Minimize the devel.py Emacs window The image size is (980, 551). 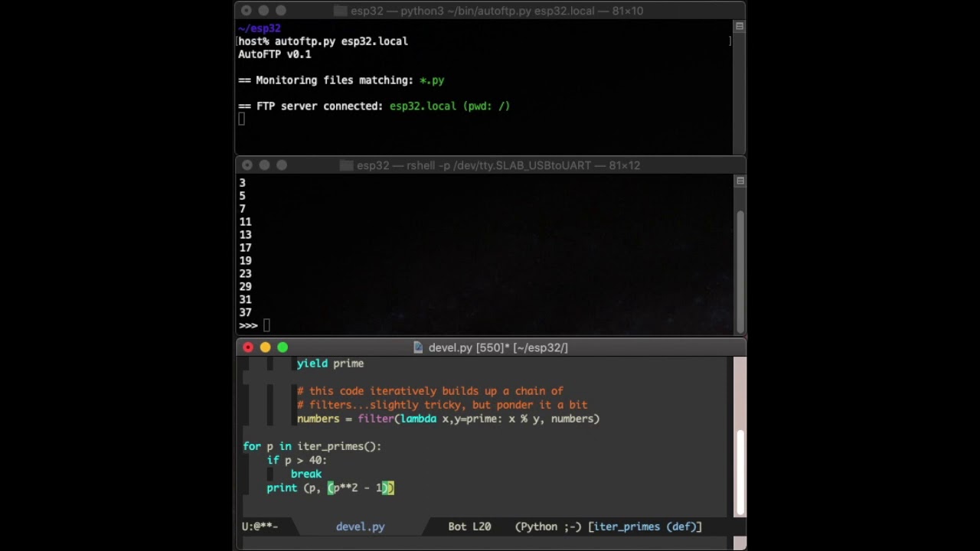265,347
